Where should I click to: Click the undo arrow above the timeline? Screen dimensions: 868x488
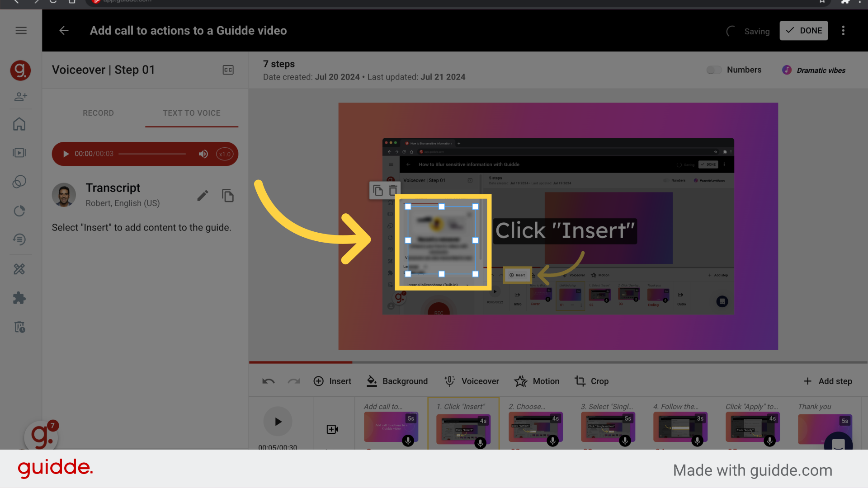pos(268,381)
